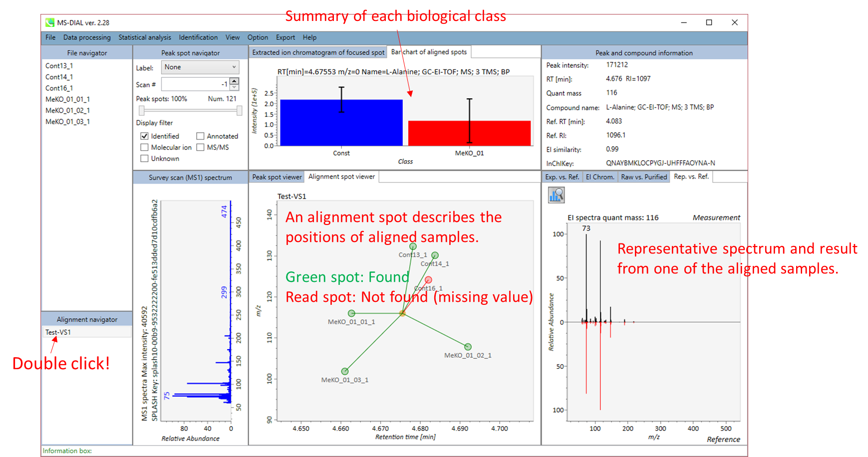Tick the MS/MS display filter checkbox
This screenshot has height=457, width=868.
(200, 147)
